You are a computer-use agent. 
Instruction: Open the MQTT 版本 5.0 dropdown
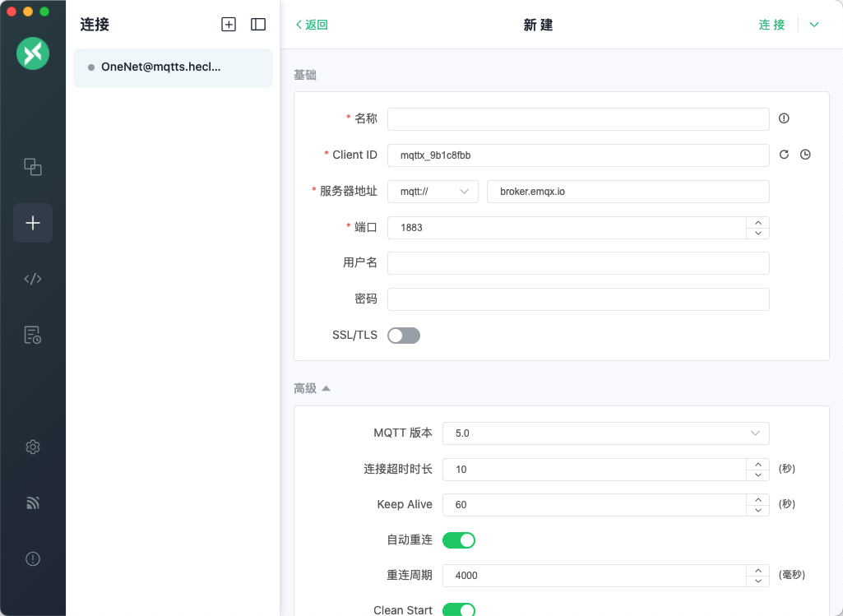click(605, 433)
